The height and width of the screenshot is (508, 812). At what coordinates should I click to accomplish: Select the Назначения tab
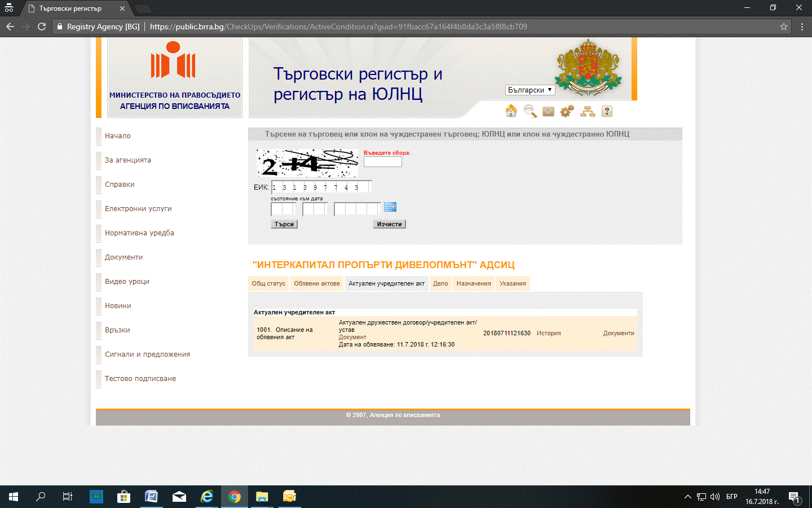click(474, 283)
